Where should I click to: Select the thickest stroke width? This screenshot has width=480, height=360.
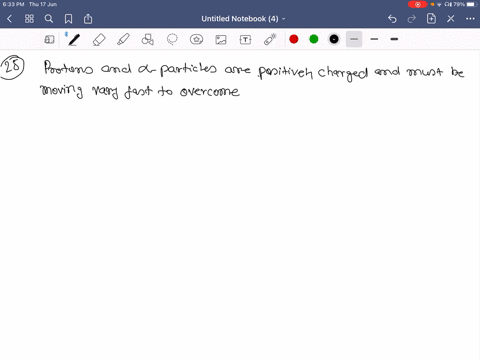[x=394, y=39]
